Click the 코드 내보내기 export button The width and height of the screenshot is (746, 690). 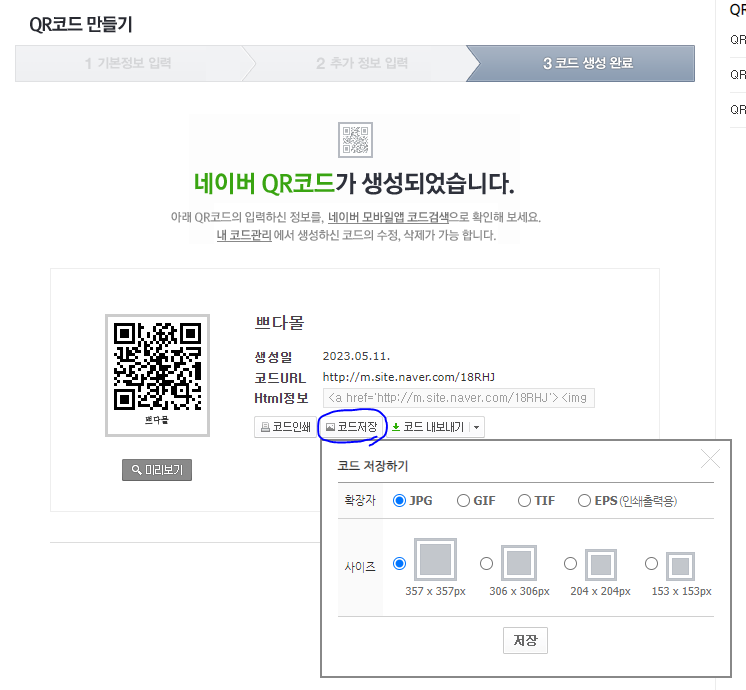coord(428,427)
